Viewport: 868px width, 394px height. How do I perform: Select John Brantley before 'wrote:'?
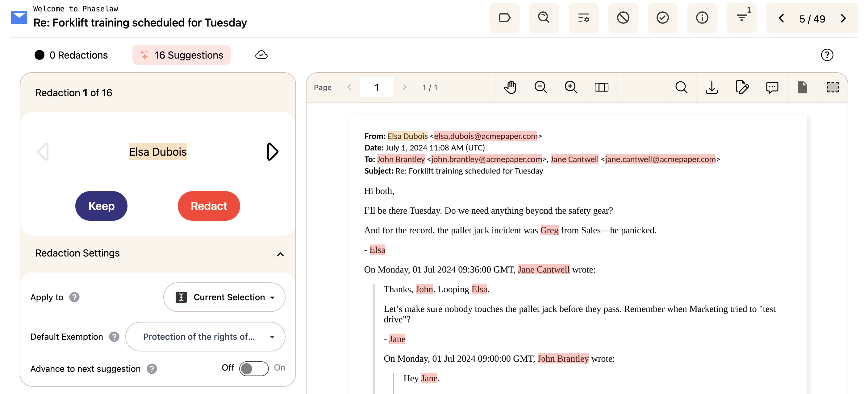pos(563,358)
